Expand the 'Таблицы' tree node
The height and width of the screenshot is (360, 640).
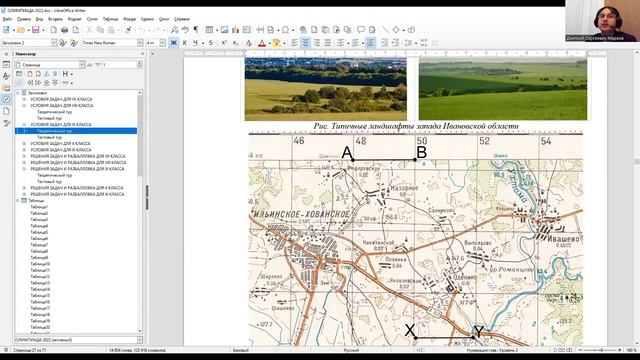[18, 200]
